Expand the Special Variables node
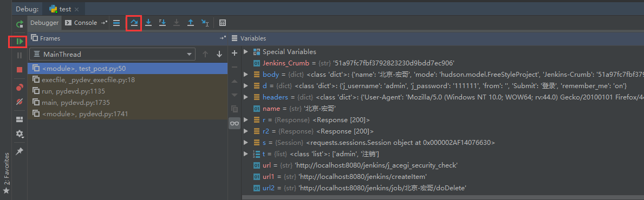644x200 pixels. coord(245,52)
